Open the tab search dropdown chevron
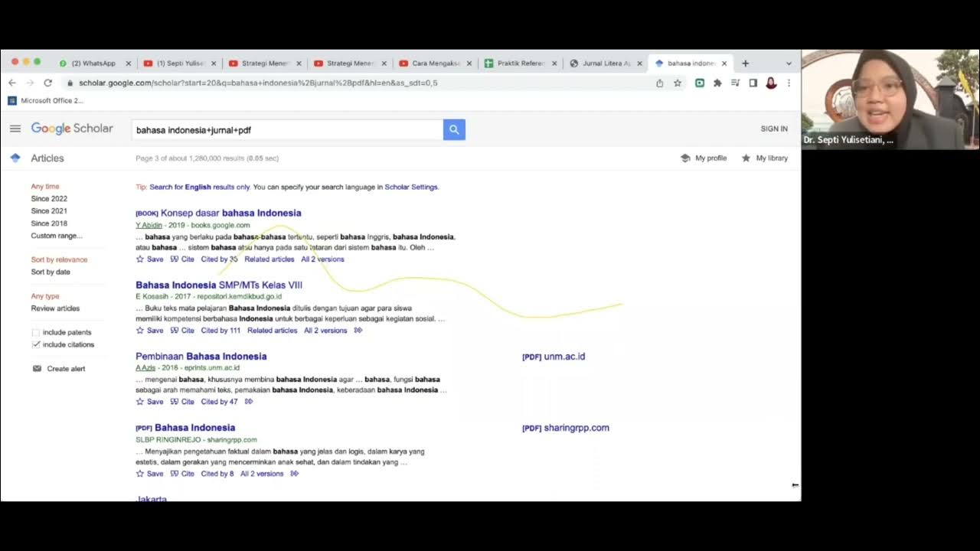Viewport: 980px width, 551px height. [789, 64]
